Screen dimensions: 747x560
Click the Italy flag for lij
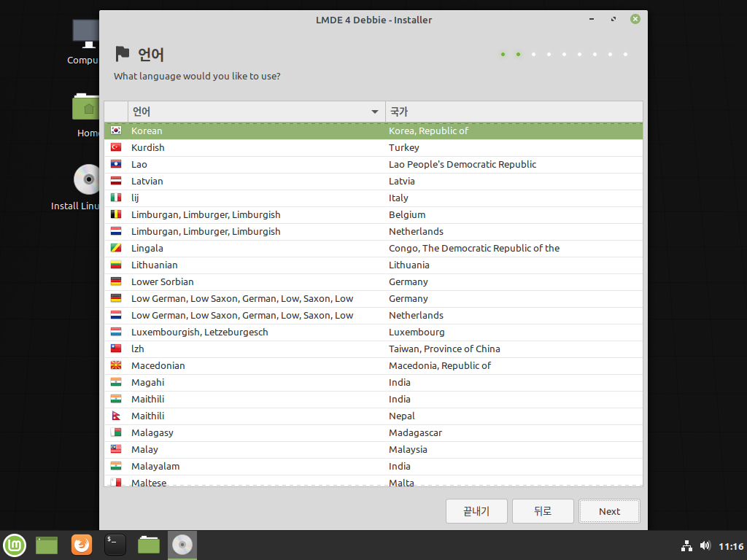116,198
